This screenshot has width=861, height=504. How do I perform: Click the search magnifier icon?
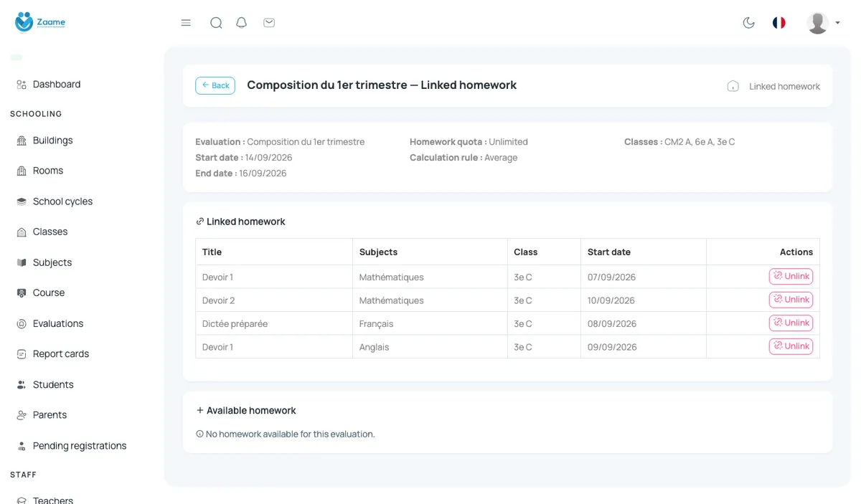click(x=216, y=23)
